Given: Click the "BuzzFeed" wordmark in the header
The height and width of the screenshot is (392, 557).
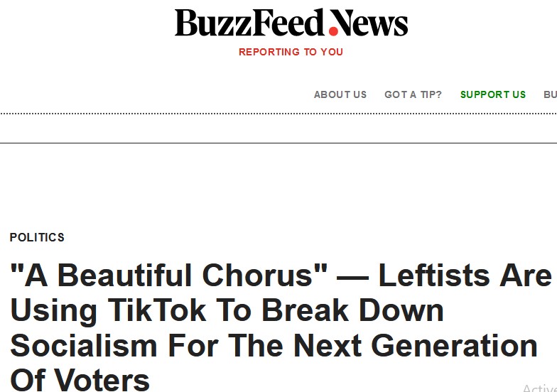Looking at the screenshot, I should pyautogui.click(x=251, y=23).
